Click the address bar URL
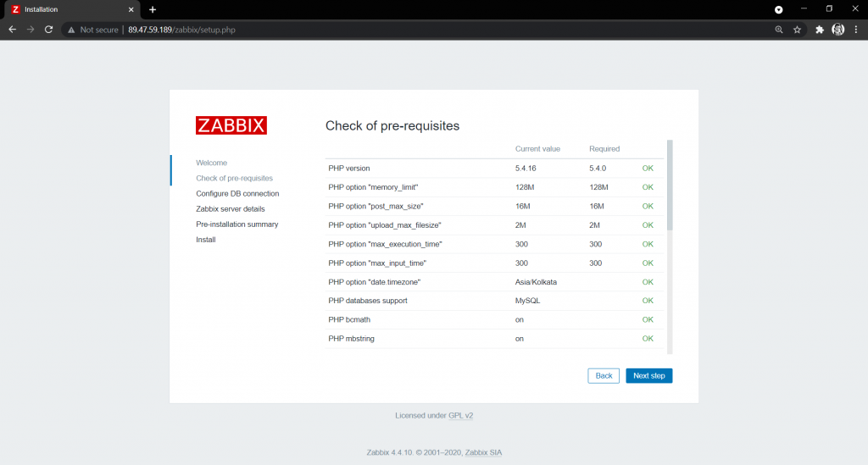Screen dimensions: 868x465 pyautogui.click(x=181, y=30)
